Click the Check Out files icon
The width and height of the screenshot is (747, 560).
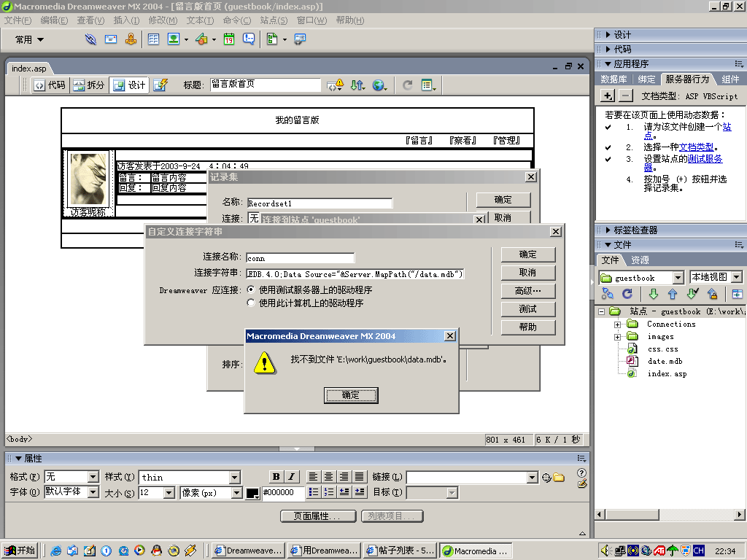pos(693,294)
